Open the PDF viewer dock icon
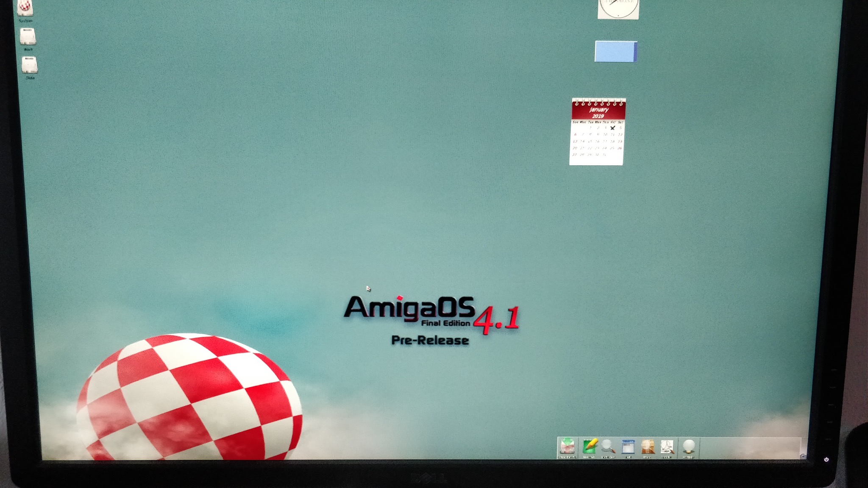Viewport: 868px width, 488px height. pyautogui.click(x=668, y=446)
